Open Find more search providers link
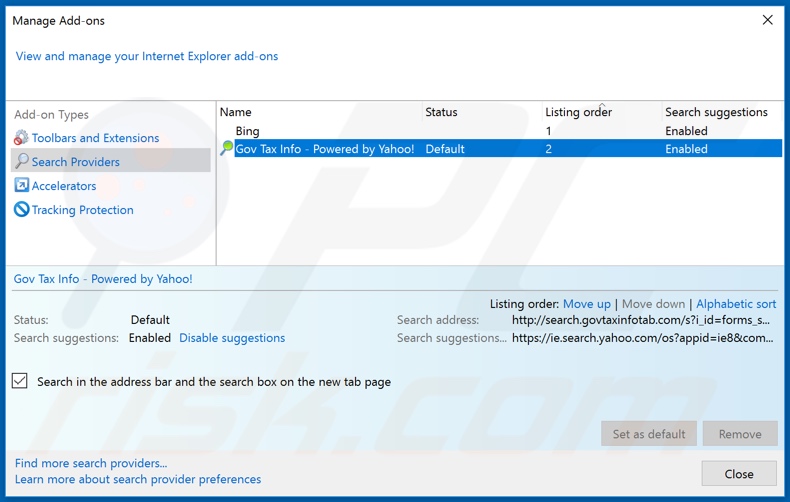 [x=91, y=463]
